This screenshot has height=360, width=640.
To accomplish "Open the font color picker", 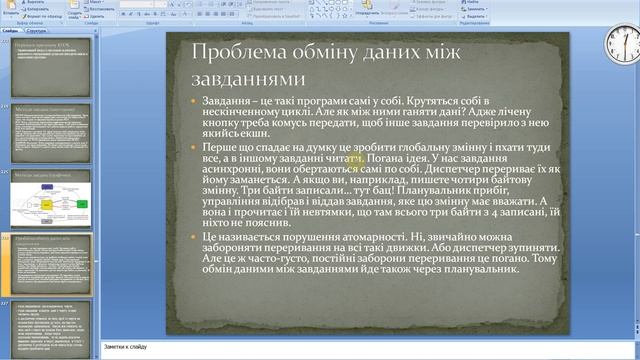I will (x=186, y=14).
